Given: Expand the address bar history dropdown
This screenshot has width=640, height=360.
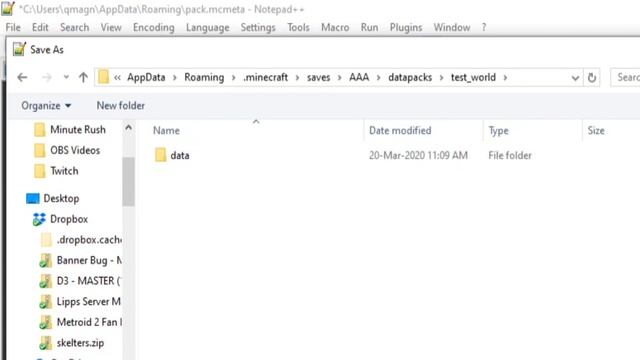Looking at the screenshot, I should pos(575,78).
